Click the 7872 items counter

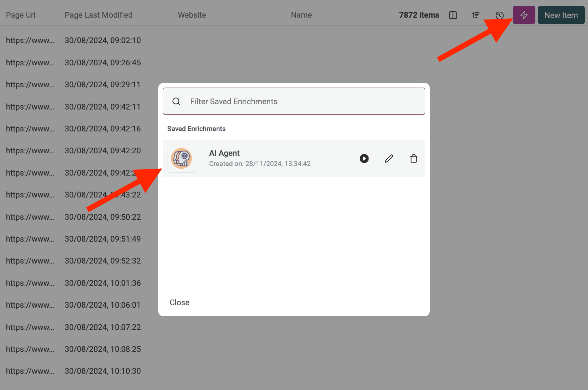[x=419, y=15]
